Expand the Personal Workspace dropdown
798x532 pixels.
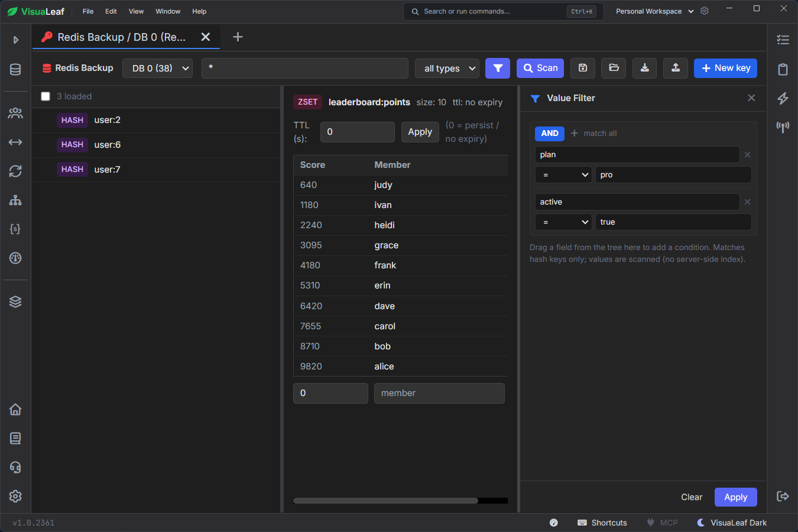click(x=654, y=11)
